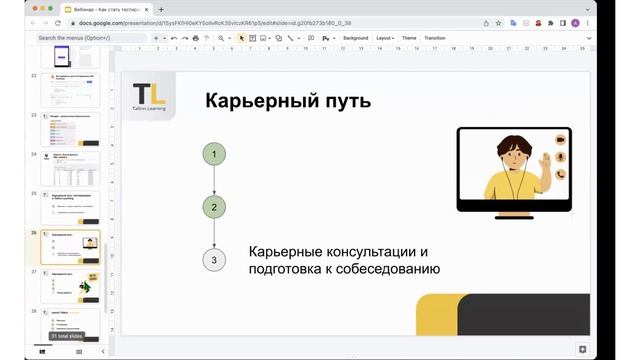Click the site lock icon
Screen dimensions: 640x360
coord(73,23)
